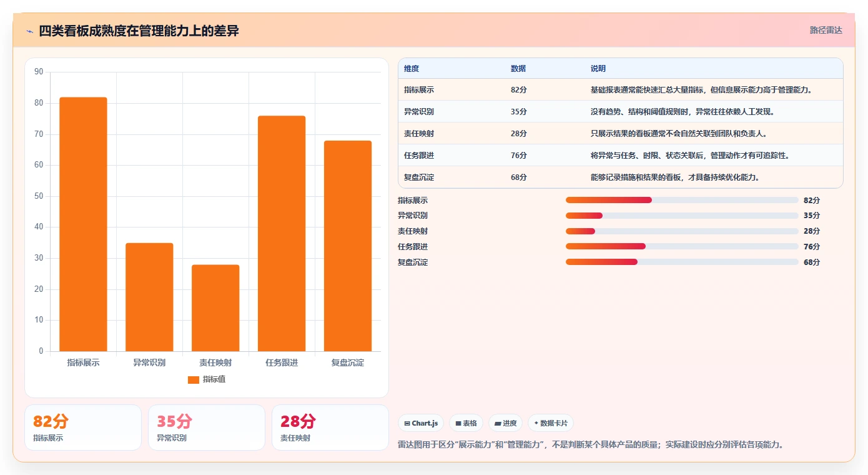Click the 35分 异常识别 data card
This screenshot has height=475, width=868.
tap(207, 427)
